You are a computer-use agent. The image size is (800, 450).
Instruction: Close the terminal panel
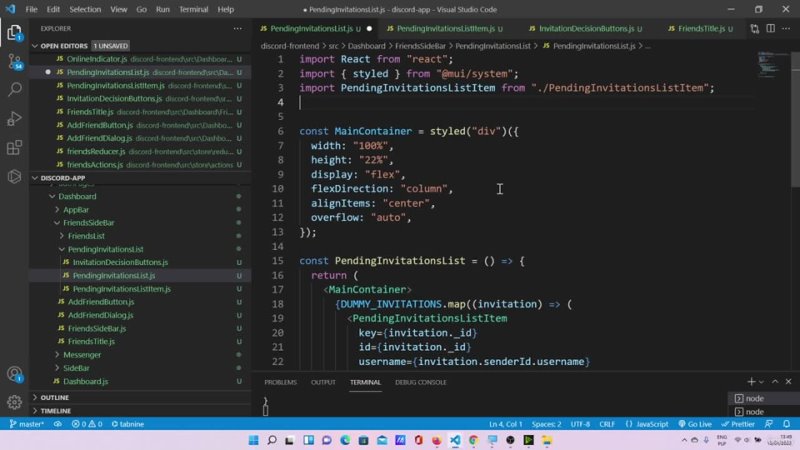point(788,382)
